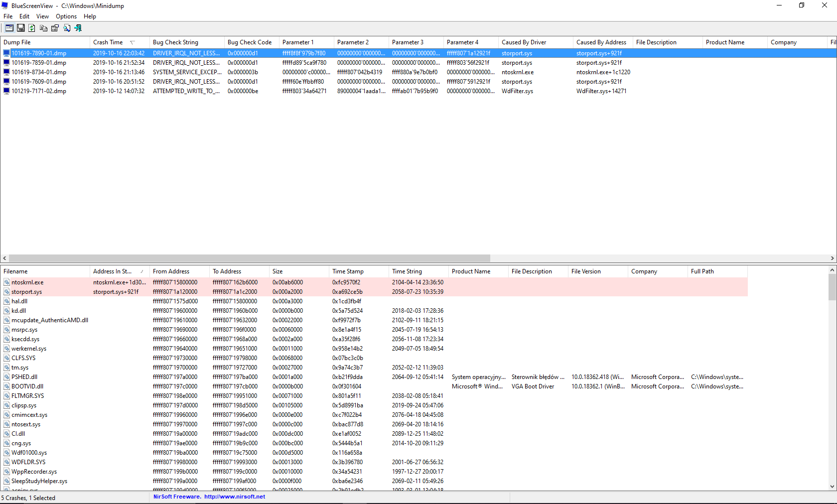Sort by the Bug Check String column
The width and height of the screenshot is (837, 504).
(187, 42)
